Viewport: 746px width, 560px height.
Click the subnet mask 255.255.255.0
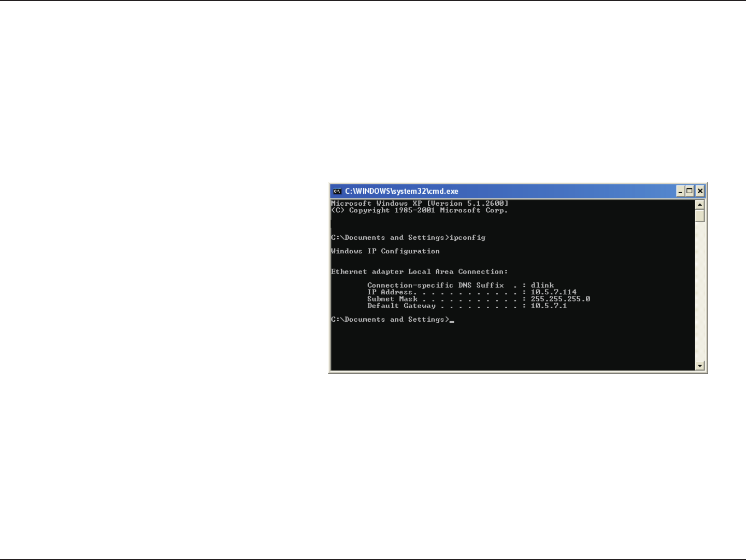560,299
